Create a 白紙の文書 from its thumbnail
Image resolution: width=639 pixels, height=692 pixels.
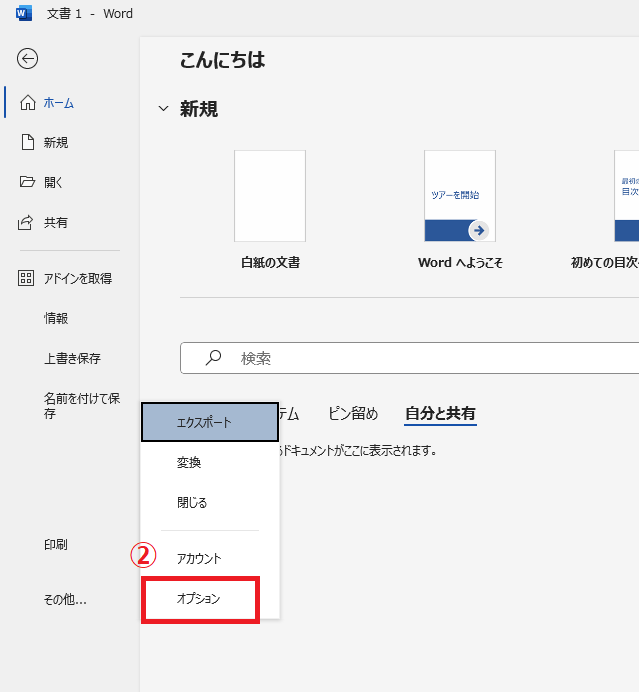coord(270,196)
